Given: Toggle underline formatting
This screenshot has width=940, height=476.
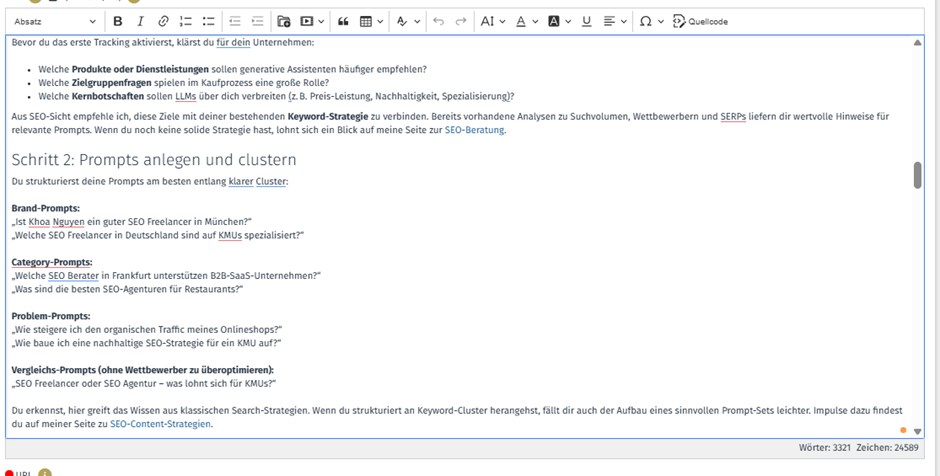Looking at the screenshot, I should point(586,21).
